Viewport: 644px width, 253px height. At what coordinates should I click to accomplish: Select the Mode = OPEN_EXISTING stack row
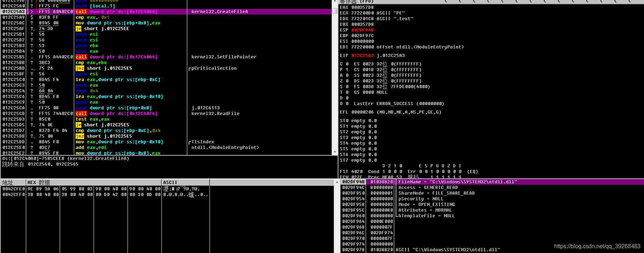click(x=492, y=205)
